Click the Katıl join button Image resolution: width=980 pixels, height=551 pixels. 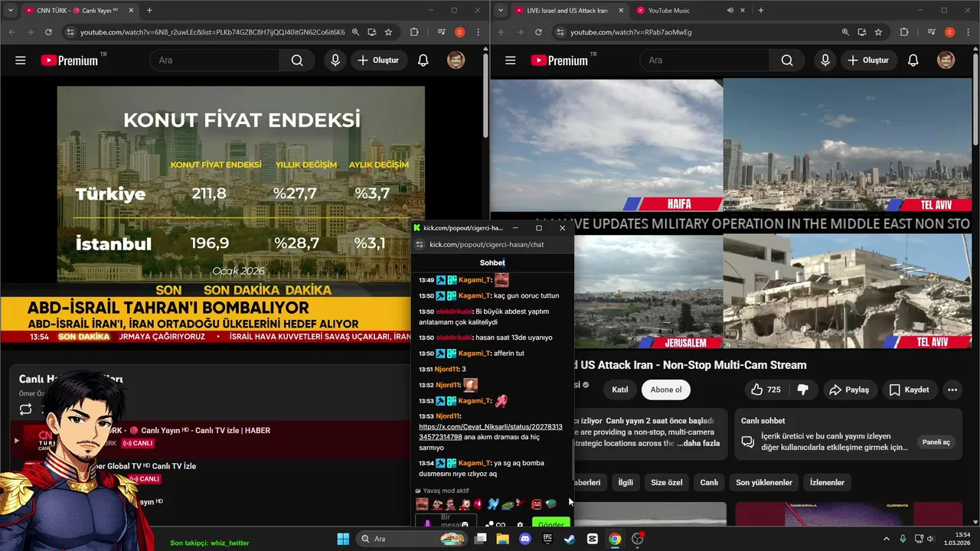(x=620, y=390)
